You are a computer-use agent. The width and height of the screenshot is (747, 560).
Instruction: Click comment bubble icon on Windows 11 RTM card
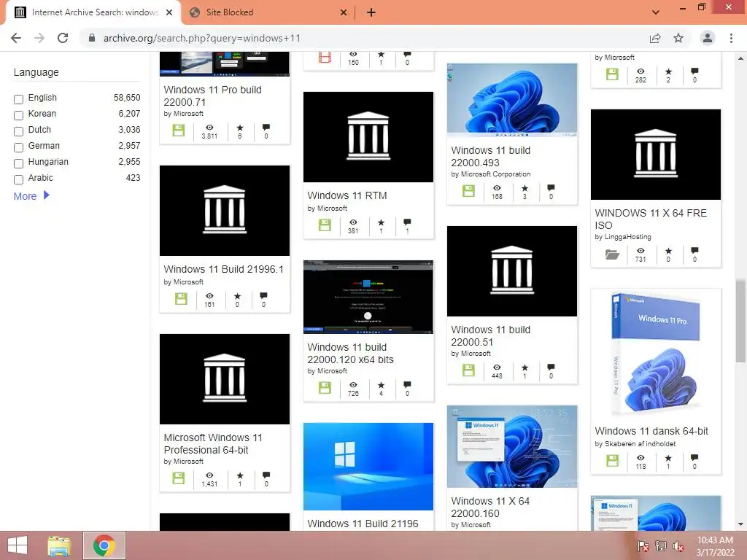[407, 222]
